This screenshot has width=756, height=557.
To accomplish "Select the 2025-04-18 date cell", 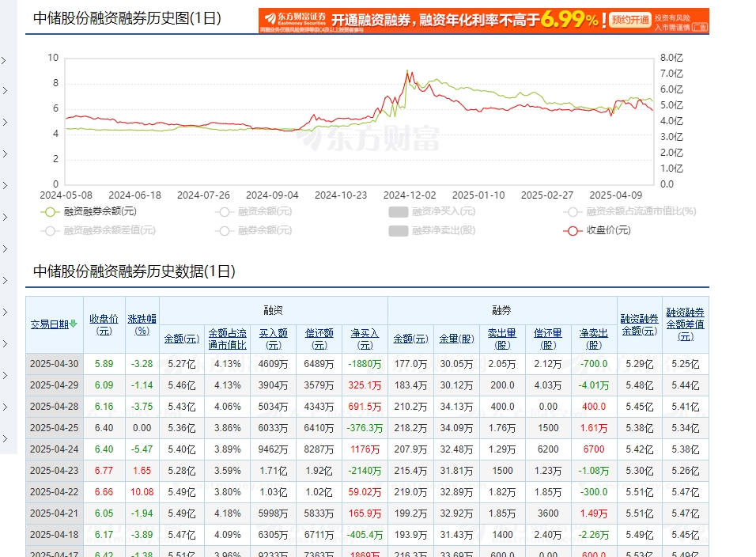I will tap(55, 535).
